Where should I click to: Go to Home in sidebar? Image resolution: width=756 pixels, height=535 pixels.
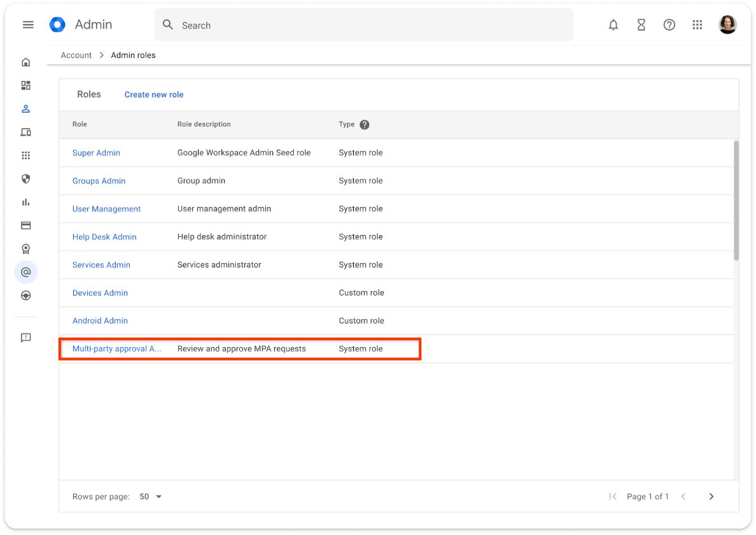26,62
